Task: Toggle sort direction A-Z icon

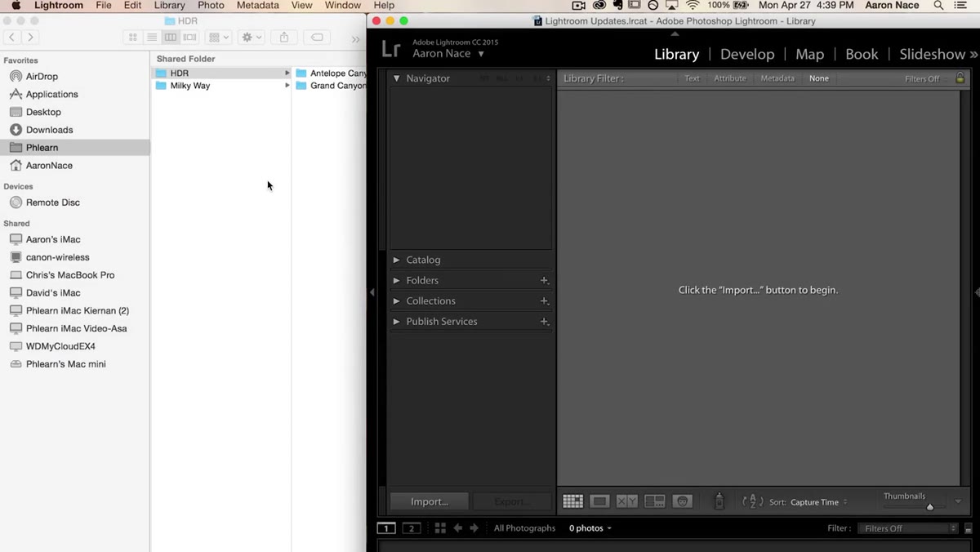Action: 753,501
